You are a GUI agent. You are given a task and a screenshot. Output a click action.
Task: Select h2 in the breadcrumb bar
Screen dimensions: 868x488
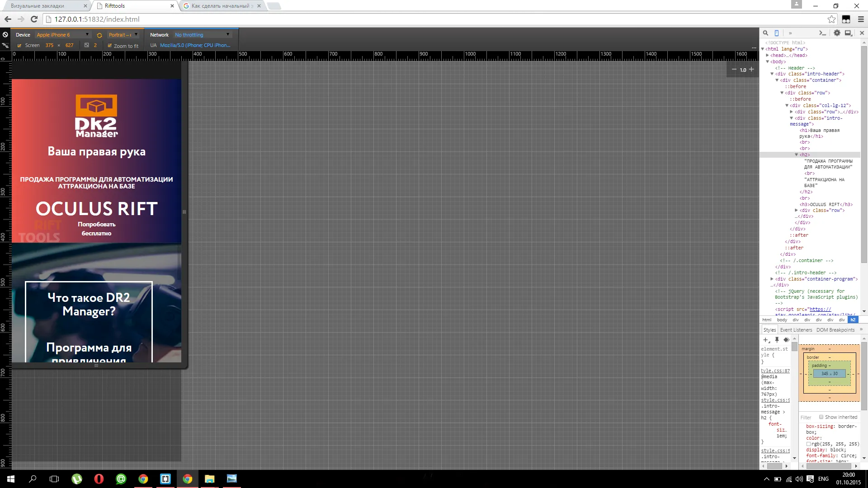[853, 320]
